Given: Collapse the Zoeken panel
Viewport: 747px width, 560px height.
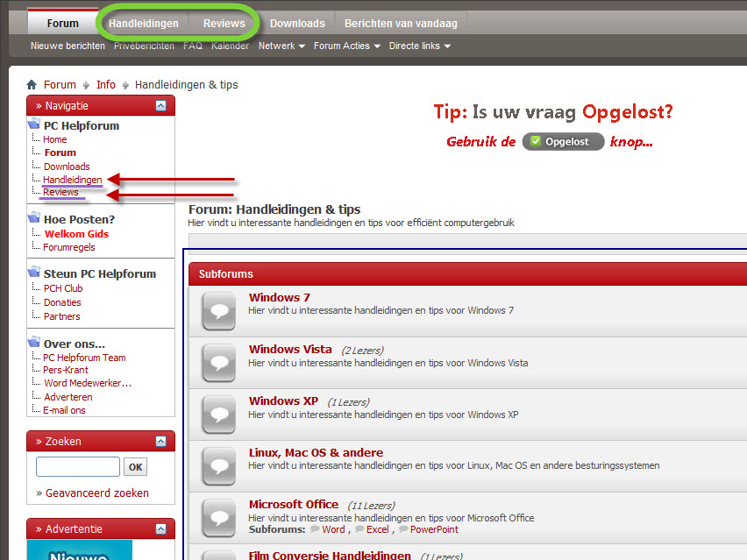Looking at the screenshot, I should click(161, 442).
